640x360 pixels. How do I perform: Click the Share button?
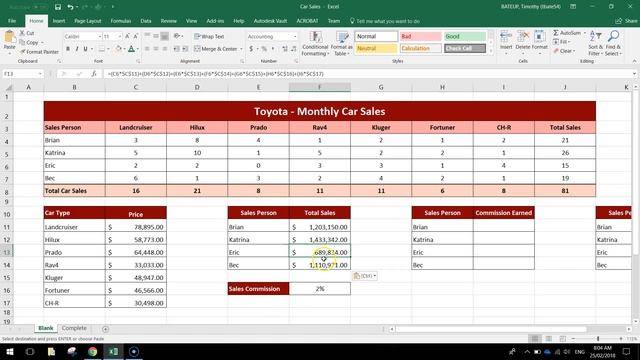click(627, 21)
